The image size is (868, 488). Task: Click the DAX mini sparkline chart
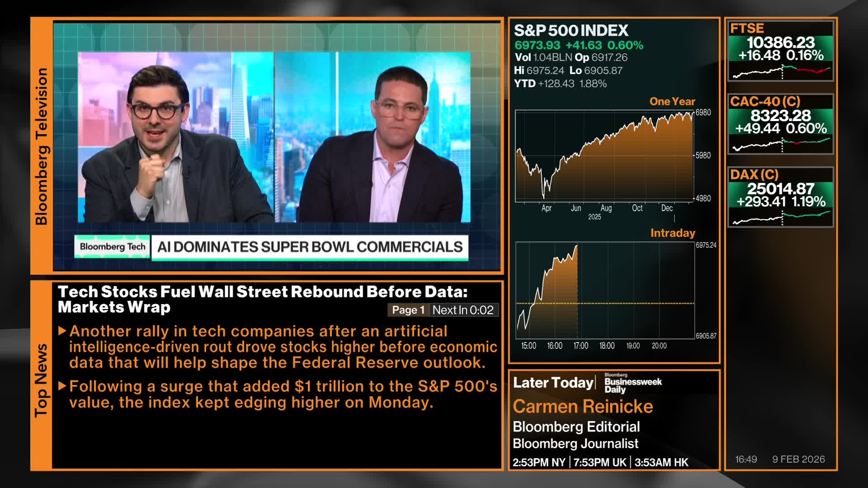[x=781, y=218]
